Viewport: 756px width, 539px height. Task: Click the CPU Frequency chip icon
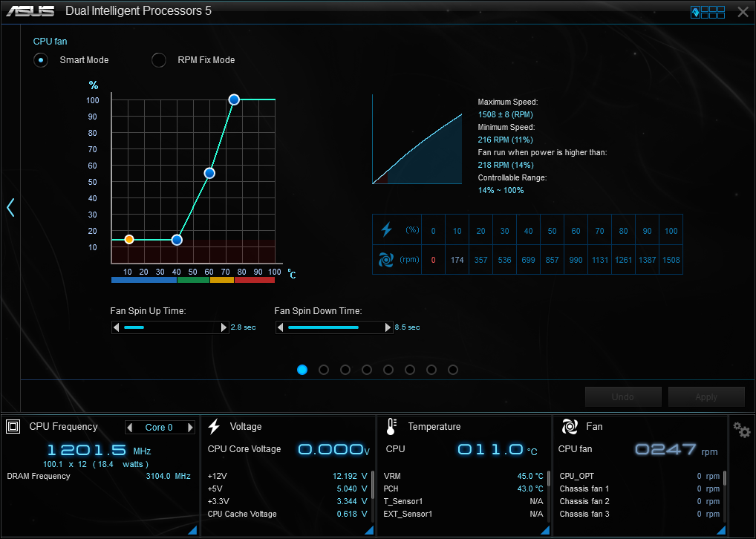[x=13, y=427]
